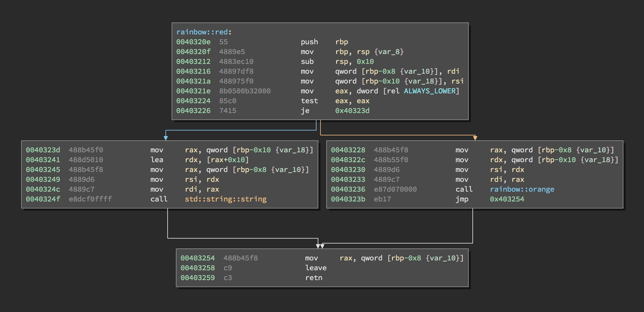Click the var_8 variable annotation
The height and width of the screenshot is (312, 644).
[x=389, y=52]
